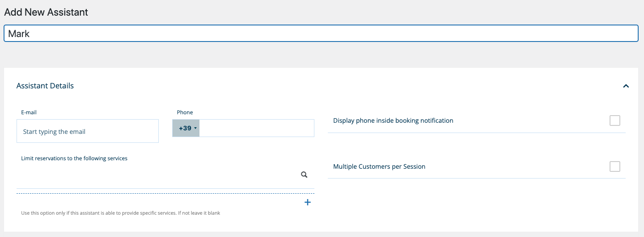The height and width of the screenshot is (237, 644).
Task: Click the services hint text about leaving blank
Action: pos(121,213)
